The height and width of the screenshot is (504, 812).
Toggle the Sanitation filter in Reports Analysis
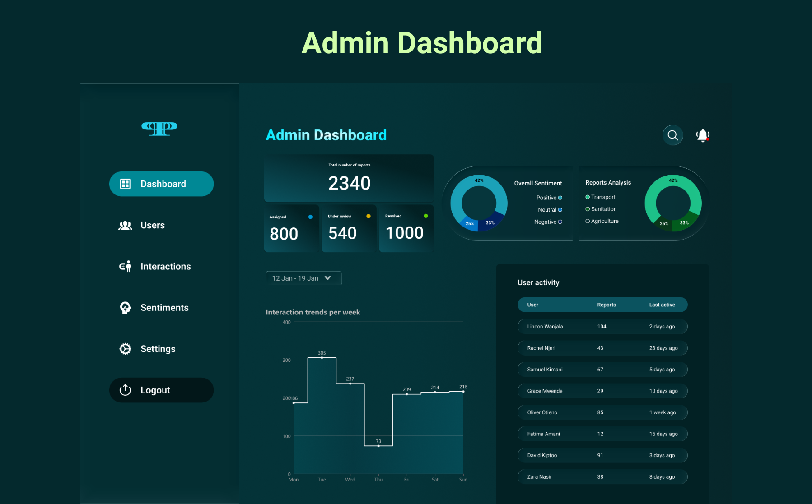tap(587, 209)
